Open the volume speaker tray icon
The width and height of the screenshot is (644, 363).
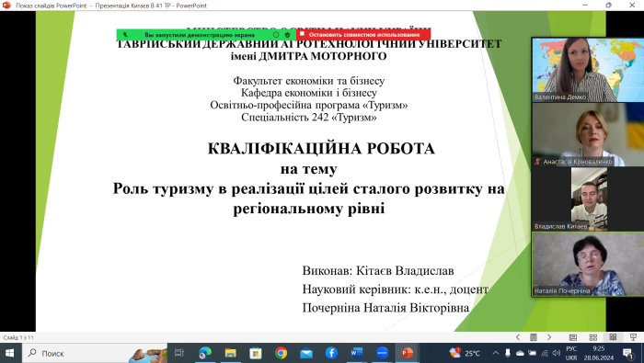557,353
